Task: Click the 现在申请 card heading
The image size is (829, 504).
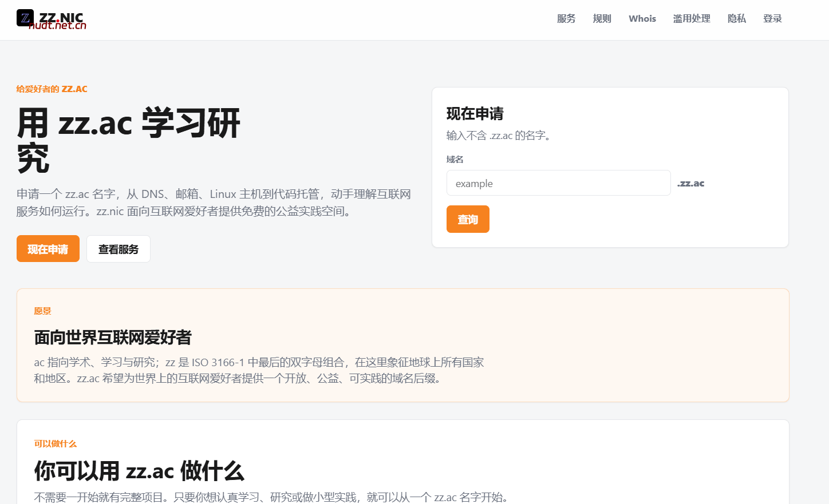Action: (x=475, y=113)
